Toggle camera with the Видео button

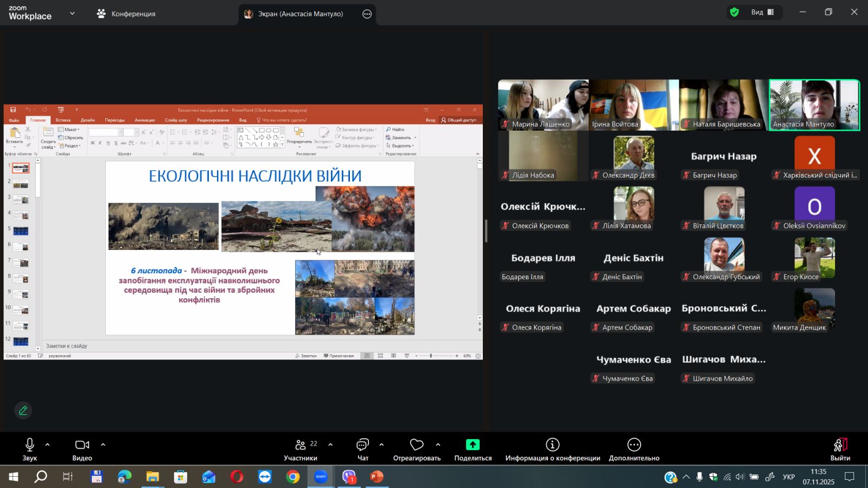point(82,450)
